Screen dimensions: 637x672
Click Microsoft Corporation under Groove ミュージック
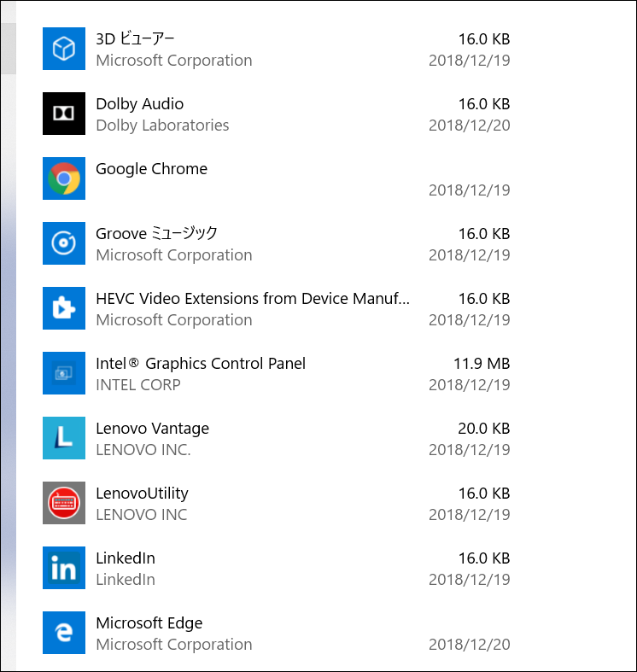tap(174, 255)
